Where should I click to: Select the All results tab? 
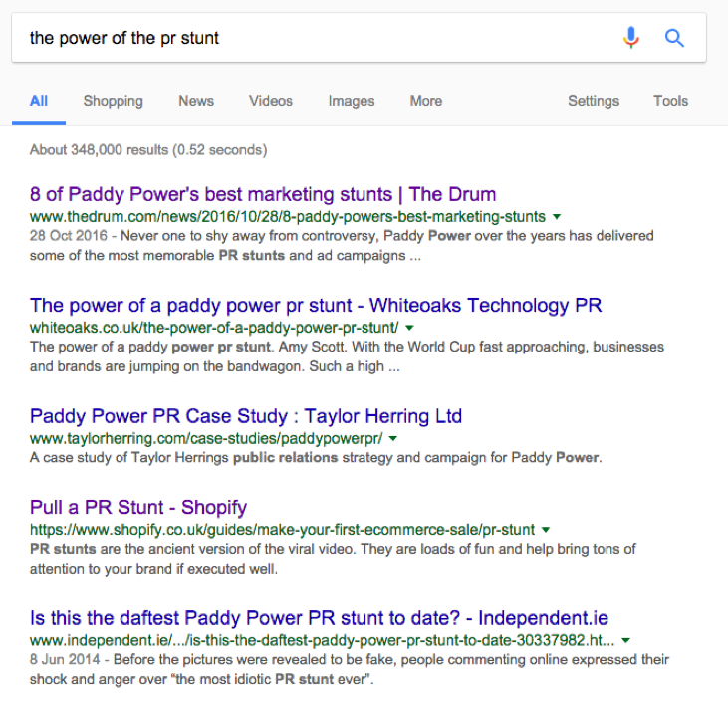39,101
